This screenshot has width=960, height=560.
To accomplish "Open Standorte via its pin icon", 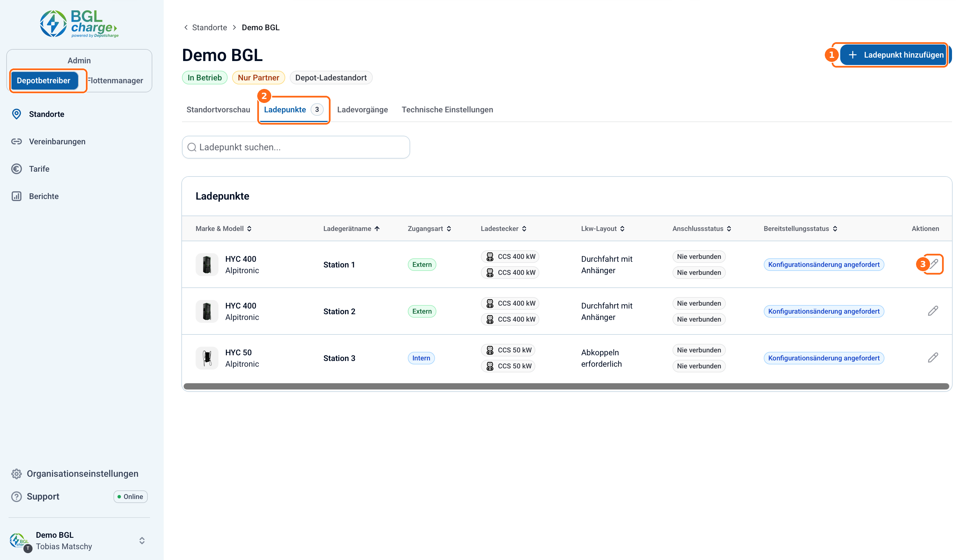I will [x=16, y=114].
